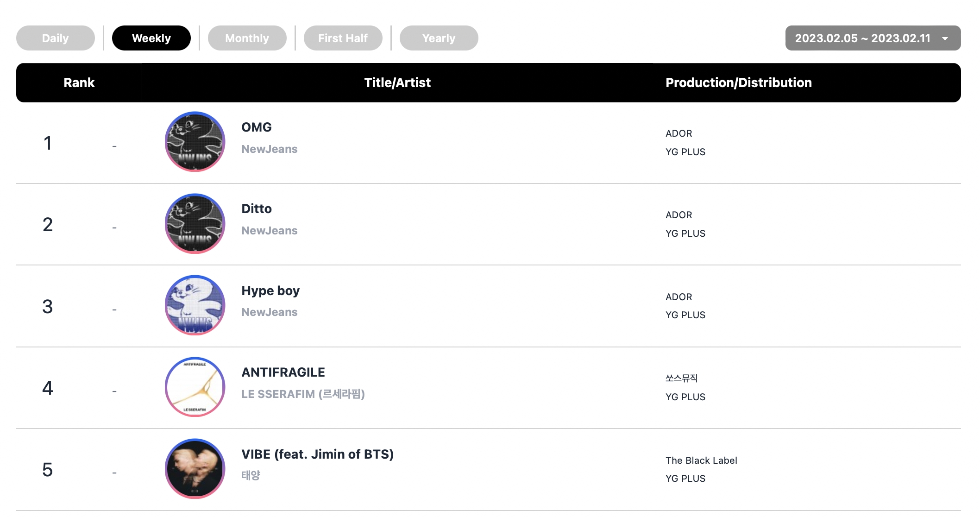Open the ANTIFRAGILE album cover image
The image size is (980, 517).
(195, 387)
